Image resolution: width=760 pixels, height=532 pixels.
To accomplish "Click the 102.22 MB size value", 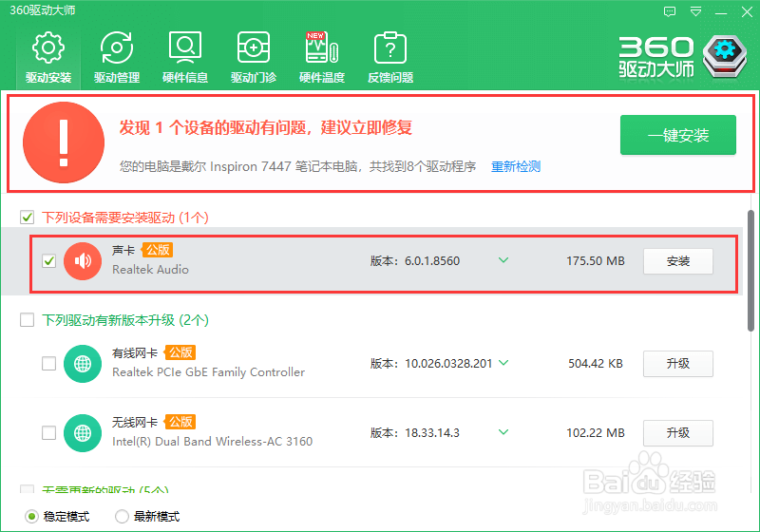I will (596, 432).
